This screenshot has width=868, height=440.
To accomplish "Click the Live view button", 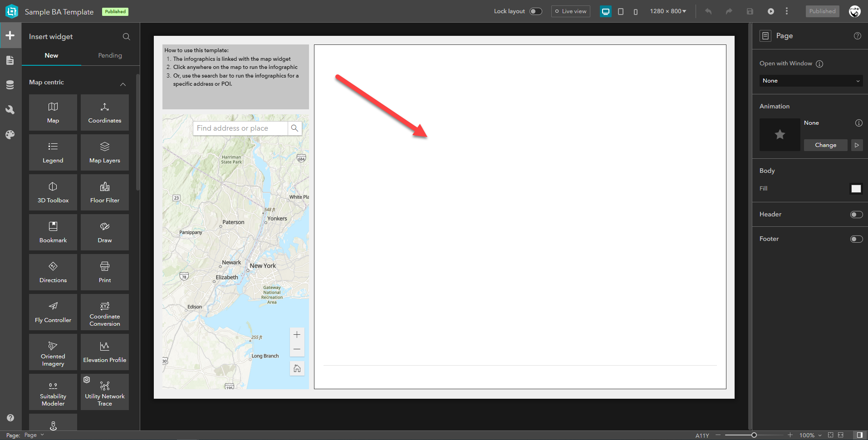I will [x=570, y=11].
